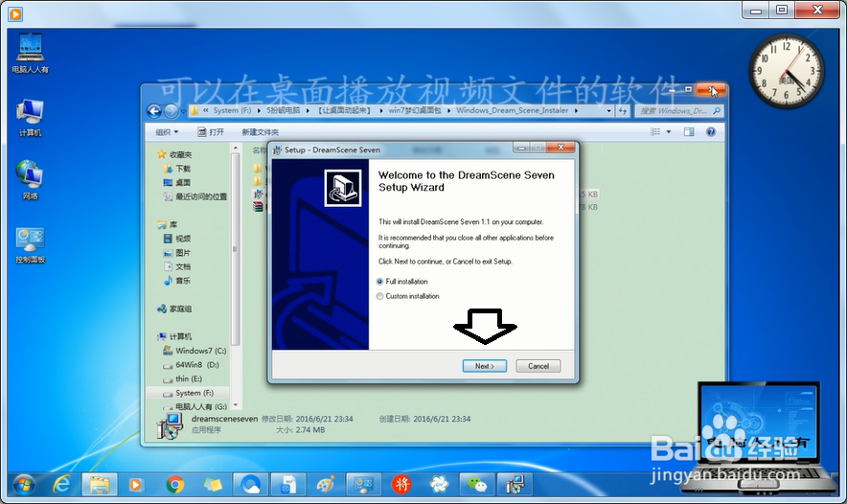
Task: Expand the address bar history dropdown
Action: tap(608, 111)
